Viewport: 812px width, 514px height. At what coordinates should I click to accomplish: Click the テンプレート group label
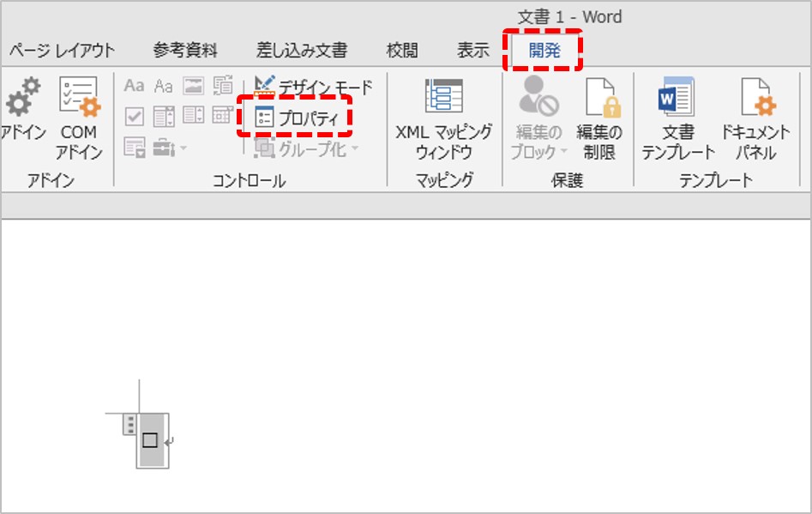pos(716,180)
